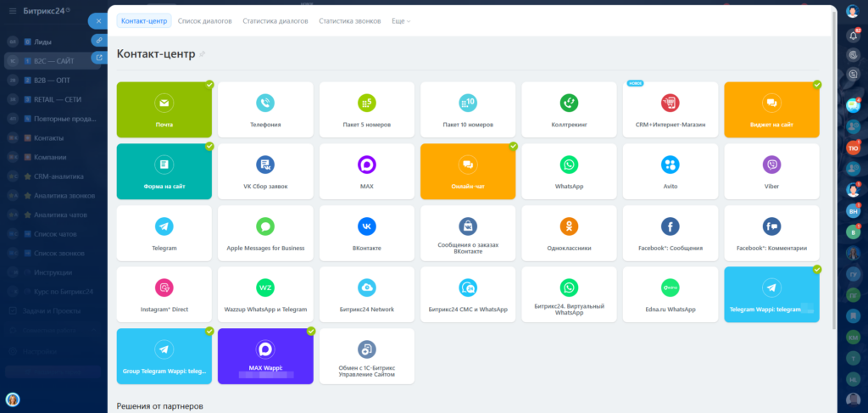Image resolution: width=868 pixels, height=413 pixels.
Task: Open the hamburger menu next to Битрикс24
Action: click(12, 10)
